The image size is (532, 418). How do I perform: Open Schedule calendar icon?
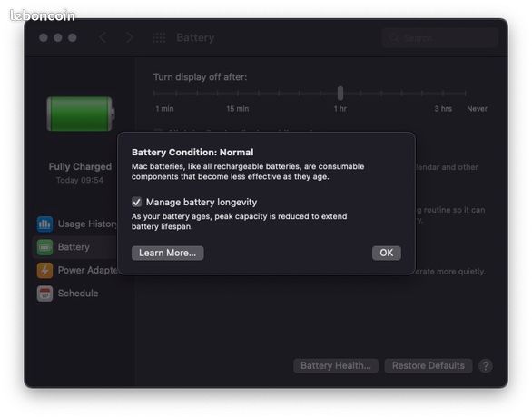tap(44, 294)
